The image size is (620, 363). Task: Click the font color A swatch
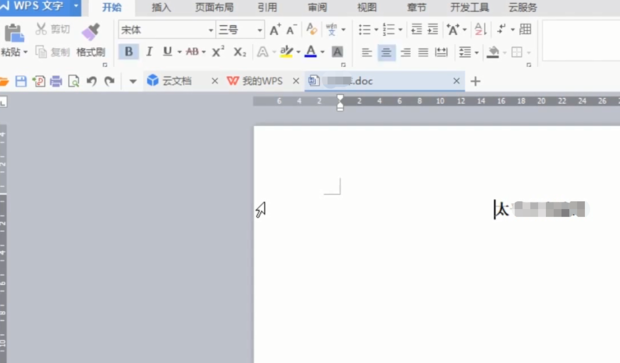(x=311, y=51)
